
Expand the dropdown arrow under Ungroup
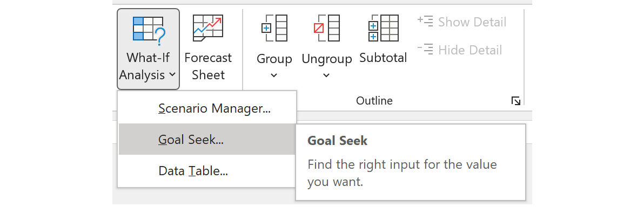[x=326, y=75]
